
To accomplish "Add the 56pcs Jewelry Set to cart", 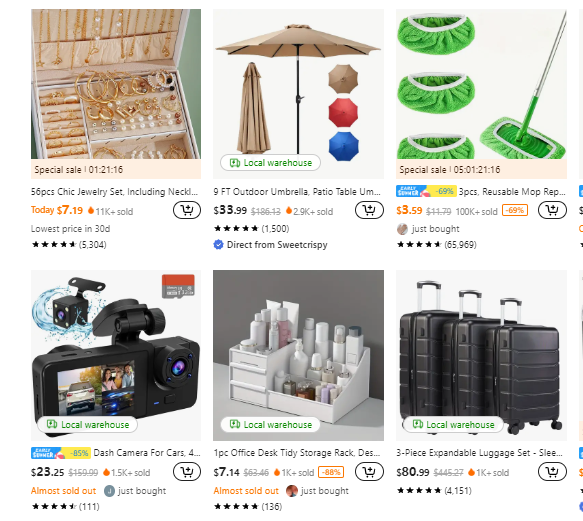I will (x=187, y=210).
